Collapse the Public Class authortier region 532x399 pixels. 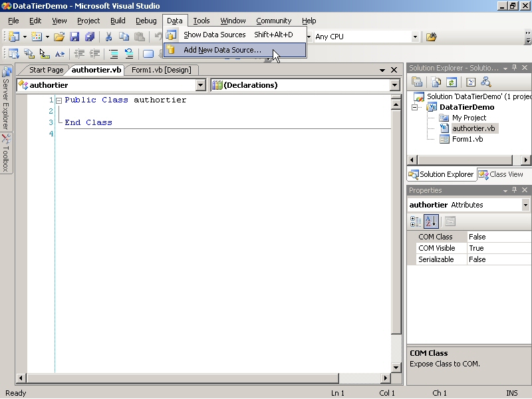click(x=59, y=100)
